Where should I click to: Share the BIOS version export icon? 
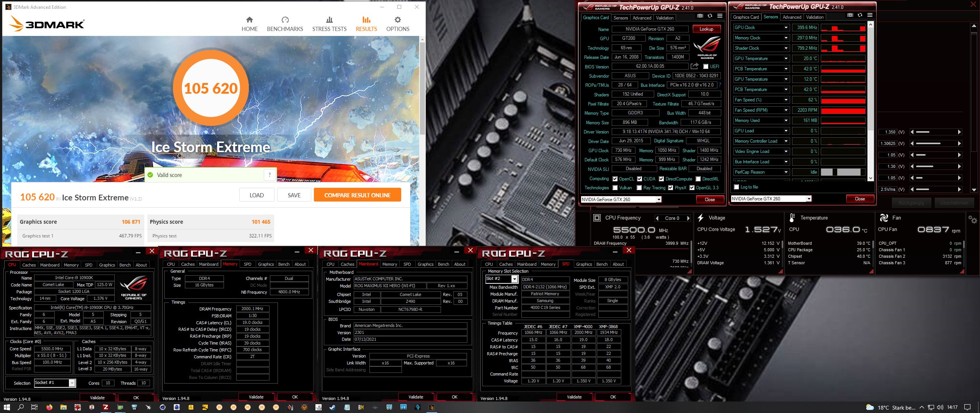694,66
